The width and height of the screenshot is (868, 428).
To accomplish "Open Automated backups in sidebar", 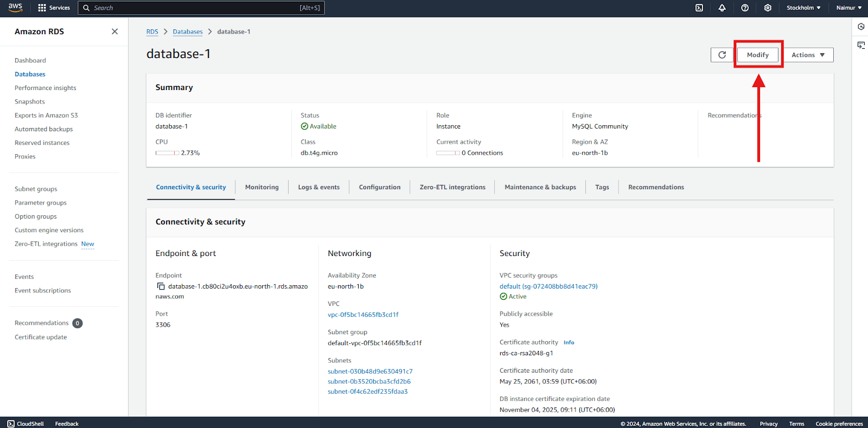I will 44,129.
